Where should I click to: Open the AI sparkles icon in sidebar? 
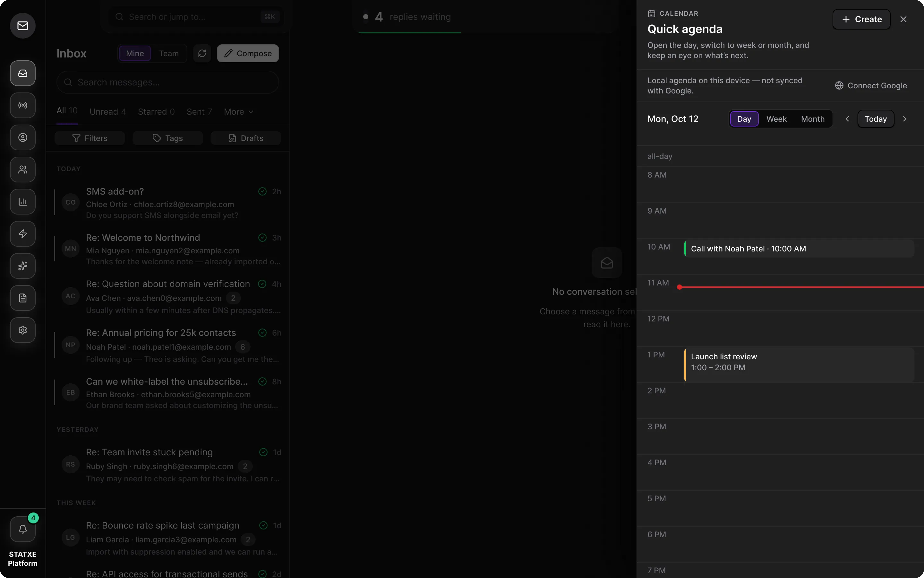click(23, 266)
